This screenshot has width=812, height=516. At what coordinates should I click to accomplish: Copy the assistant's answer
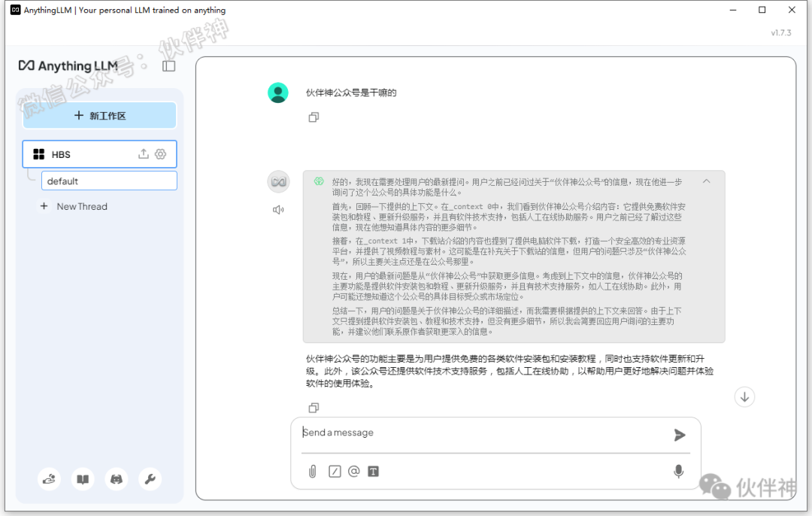314,408
